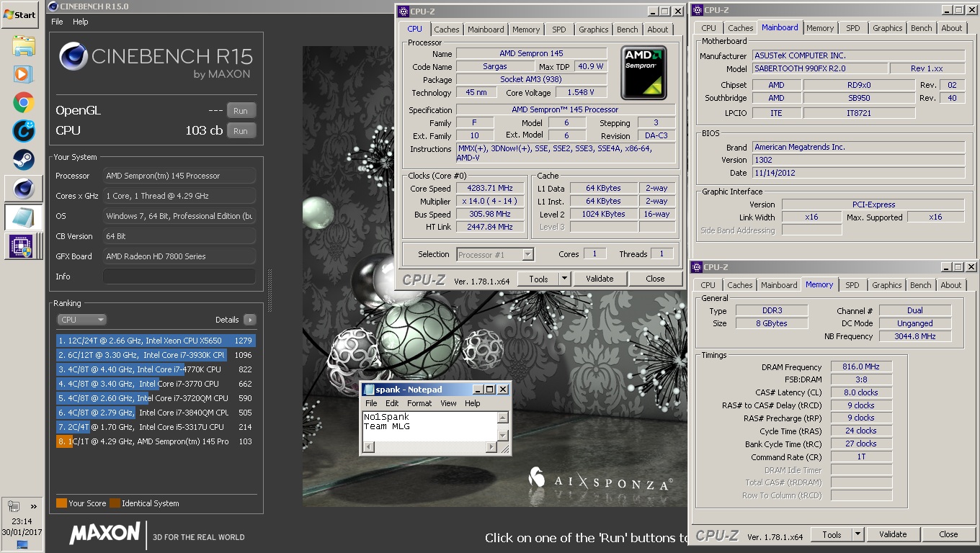The width and height of the screenshot is (980, 553).
Task: Open the Notepad Format menu
Action: (419, 403)
